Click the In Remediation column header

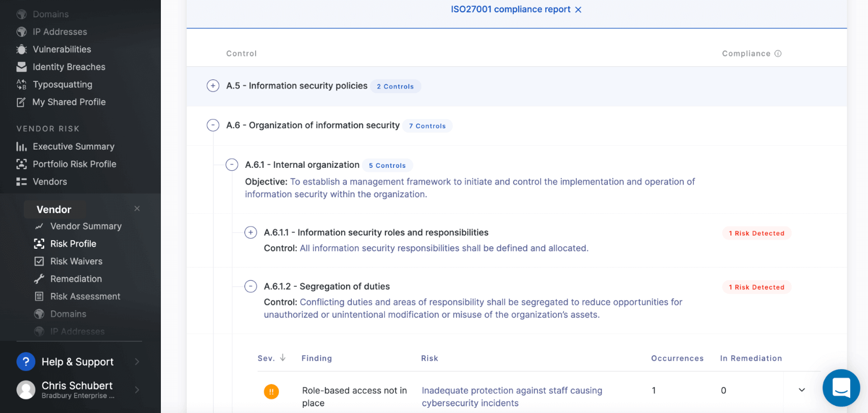(x=751, y=358)
